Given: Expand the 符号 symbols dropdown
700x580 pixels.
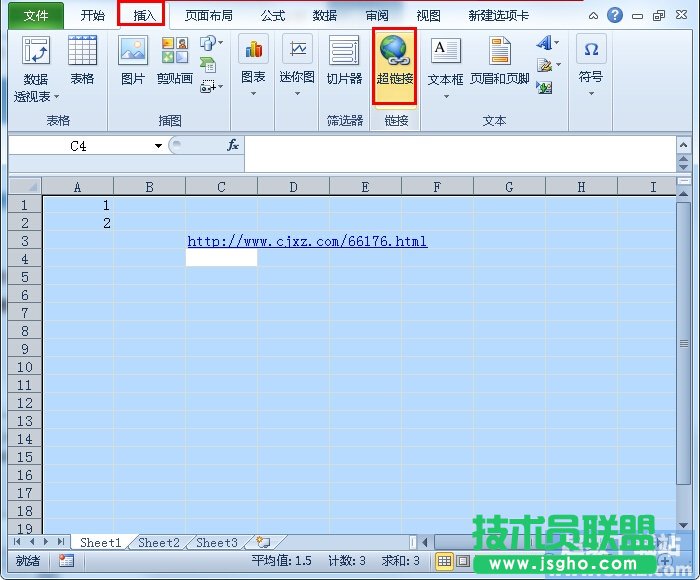Looking at the screenshot, I should [590, 94].
